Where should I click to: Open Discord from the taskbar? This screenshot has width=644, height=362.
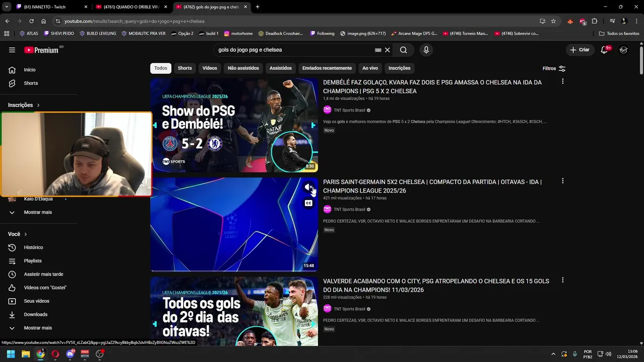coord(70,354)
